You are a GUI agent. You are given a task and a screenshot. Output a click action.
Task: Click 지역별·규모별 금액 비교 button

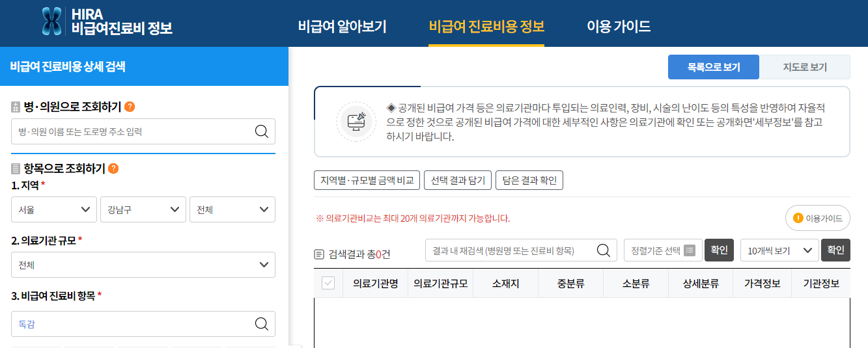[x=367, y=180]
